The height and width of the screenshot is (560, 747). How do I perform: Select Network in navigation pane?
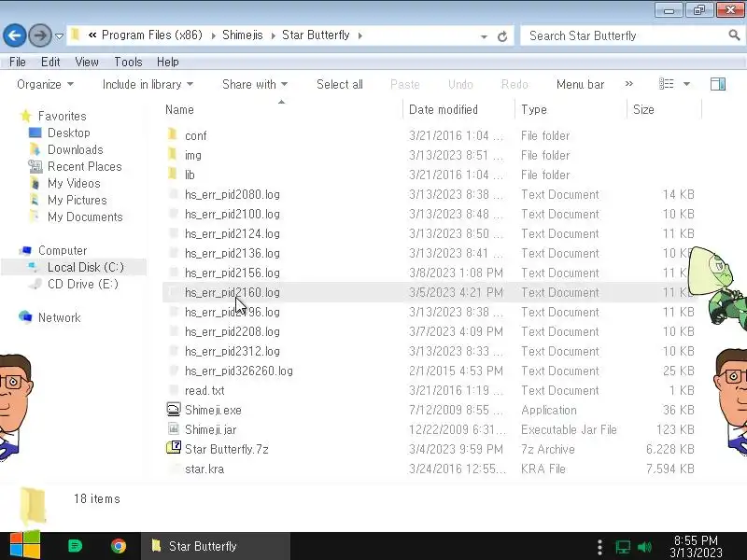pos(59,317)
